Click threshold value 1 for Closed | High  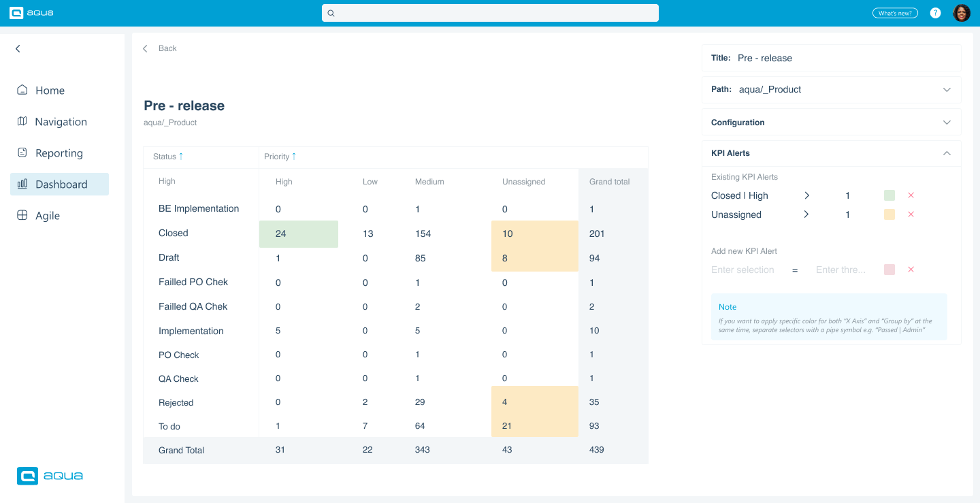click(847, 196)
